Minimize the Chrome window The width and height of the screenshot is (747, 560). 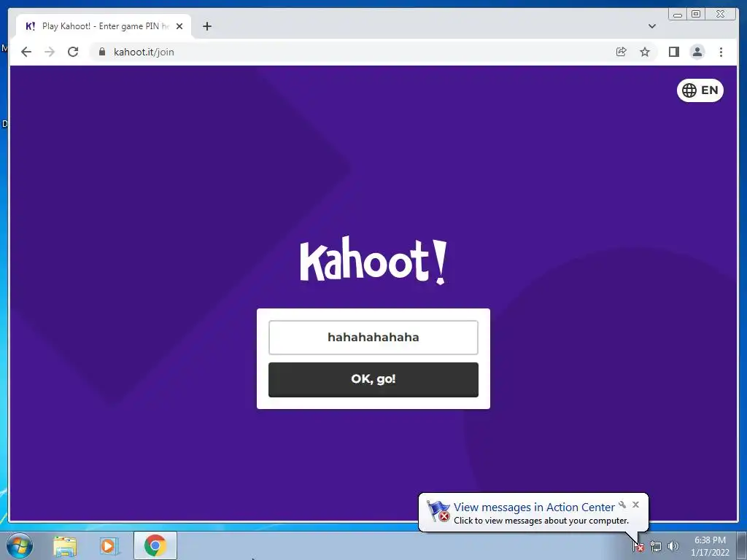(678, 14)
